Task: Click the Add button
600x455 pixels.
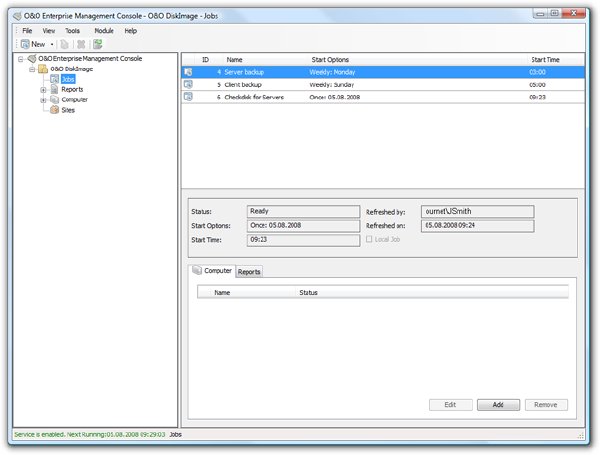Action: coord(498,405)
